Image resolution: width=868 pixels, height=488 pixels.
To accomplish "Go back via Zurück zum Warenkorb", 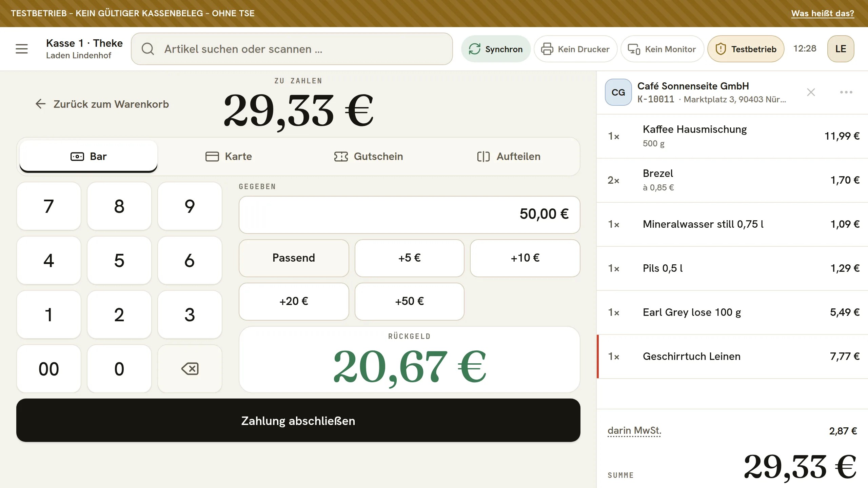I will click(x=102, y=104).
